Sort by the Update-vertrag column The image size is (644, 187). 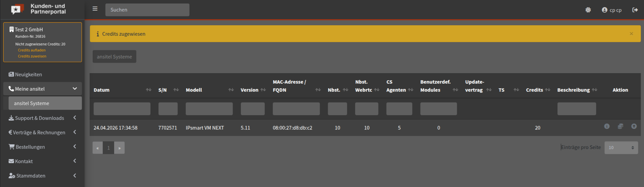(x=489, y=90)
